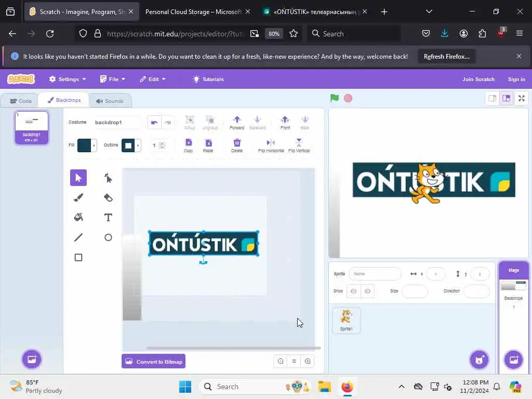The width and height of the screenshot is (532, 399).
Task: Open the Fill color dropdown
Action: (x=94, y=145)
